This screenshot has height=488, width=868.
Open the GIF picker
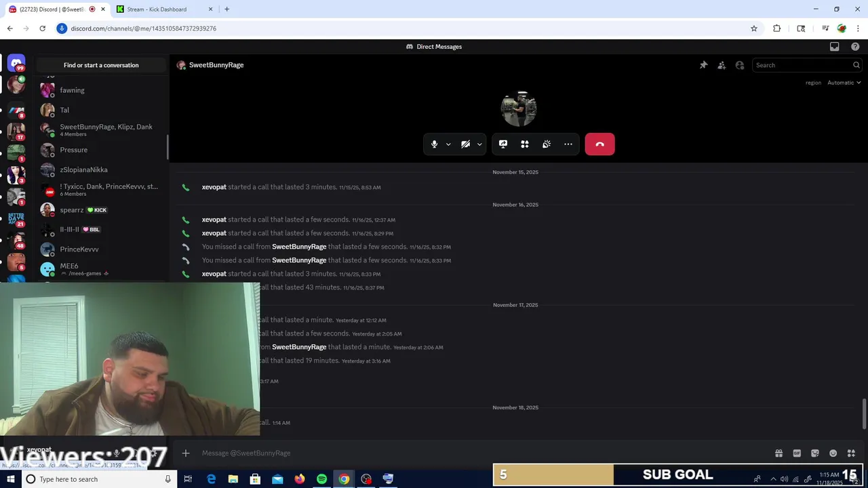point(797,453)
